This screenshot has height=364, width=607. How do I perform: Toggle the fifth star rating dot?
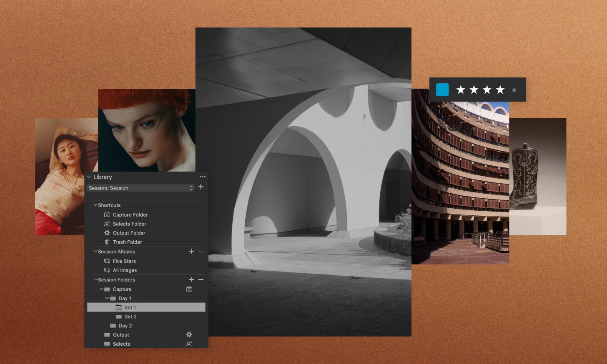click(x=514, y=90)
